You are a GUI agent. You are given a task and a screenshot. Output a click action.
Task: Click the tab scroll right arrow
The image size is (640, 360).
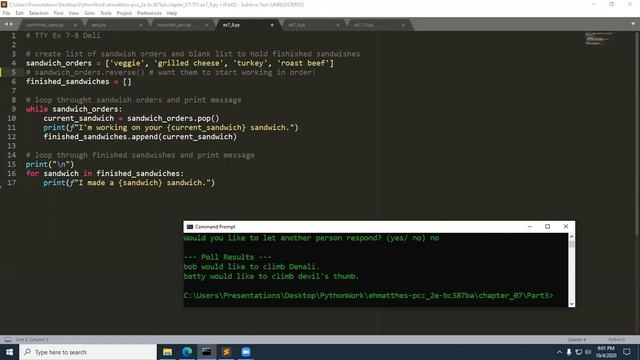click(x=11, y=24)
